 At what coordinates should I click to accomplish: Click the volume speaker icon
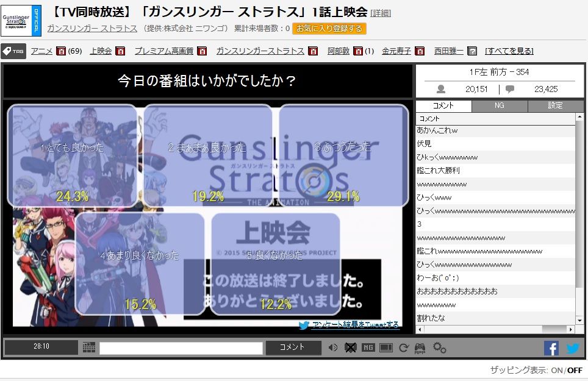[332, 347]
